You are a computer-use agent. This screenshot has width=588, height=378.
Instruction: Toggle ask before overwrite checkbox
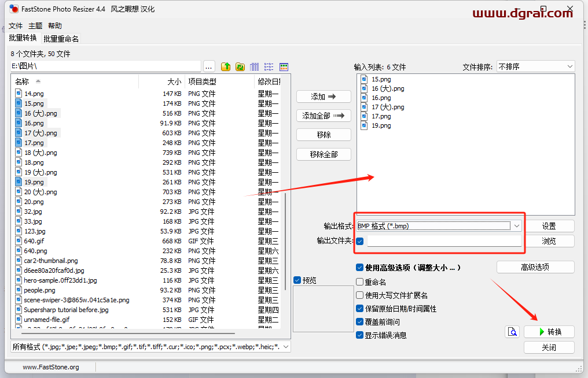click(359, 322)
